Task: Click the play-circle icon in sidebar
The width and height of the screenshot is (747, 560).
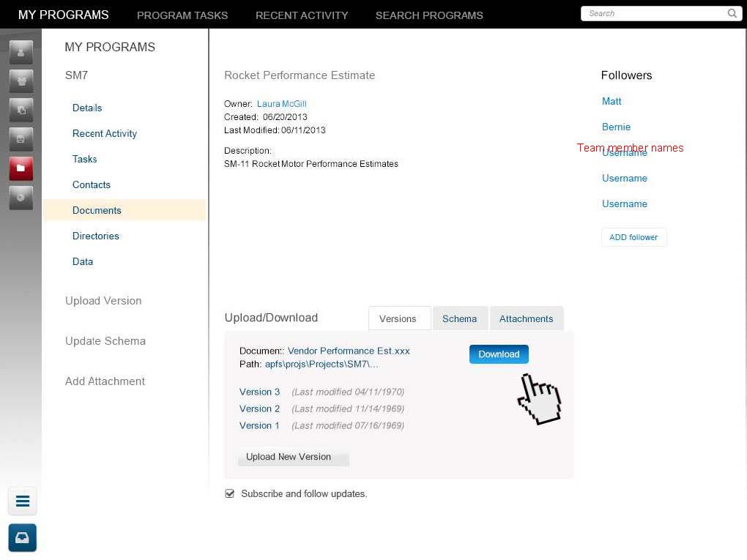Action: click(21, 198)
